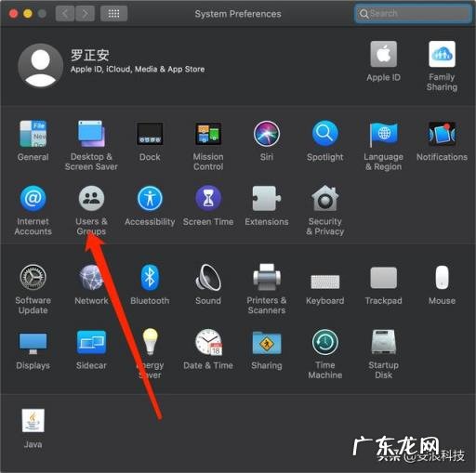
Task: Open the Siri preferences icon
Action: [267, 134]
